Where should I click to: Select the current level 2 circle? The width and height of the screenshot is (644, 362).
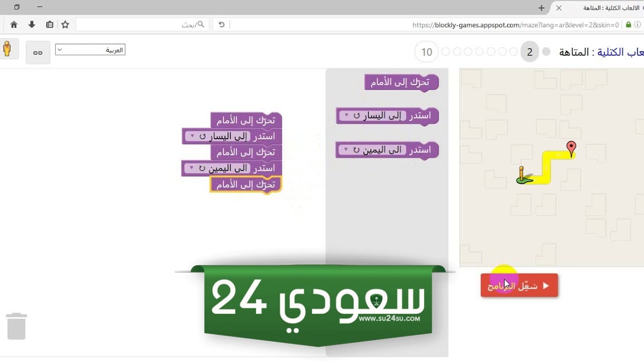pyautogui.click(x=530, y=52)
